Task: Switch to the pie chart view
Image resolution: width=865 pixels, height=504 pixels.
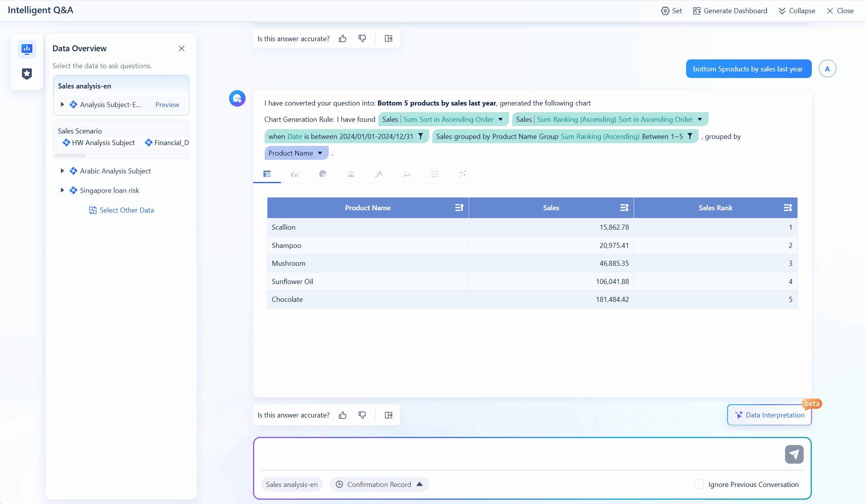Action: [323, 174]
